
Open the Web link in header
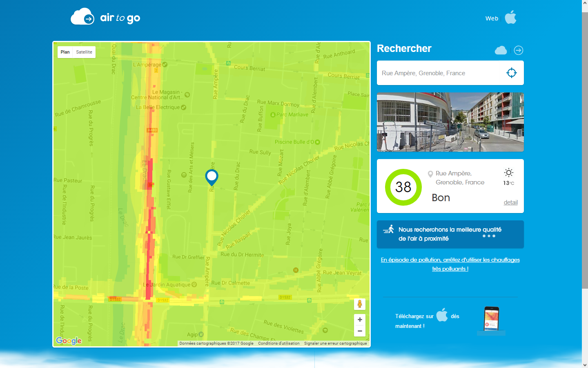coord(492,18)
